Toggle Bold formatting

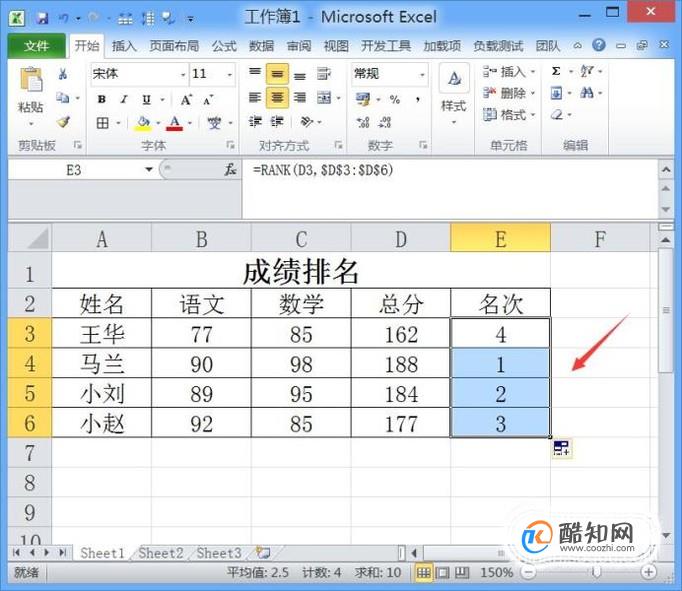(x=101, y=100)
